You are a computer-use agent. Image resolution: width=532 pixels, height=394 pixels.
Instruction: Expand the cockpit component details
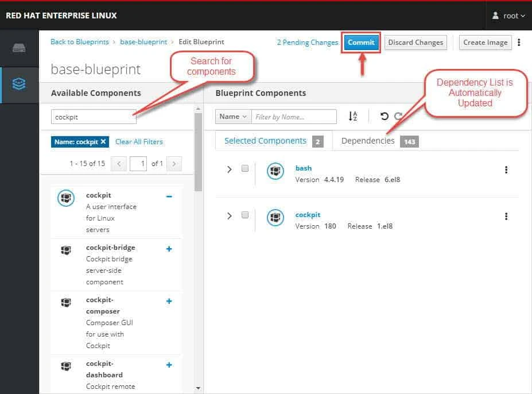coord(229,215)
